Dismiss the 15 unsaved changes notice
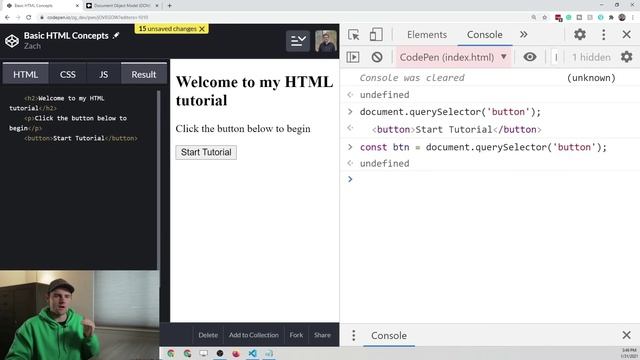640x360 pixels. 202,29
